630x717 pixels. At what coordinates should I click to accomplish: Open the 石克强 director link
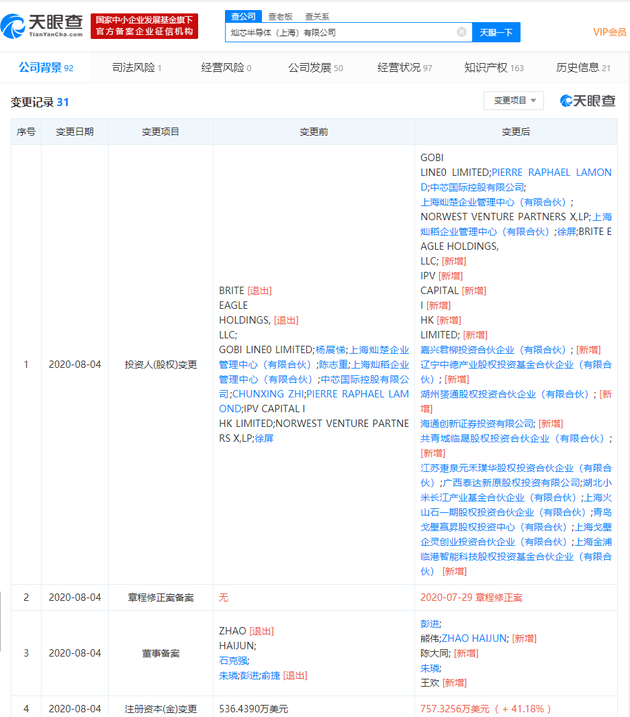pos(233,661)
